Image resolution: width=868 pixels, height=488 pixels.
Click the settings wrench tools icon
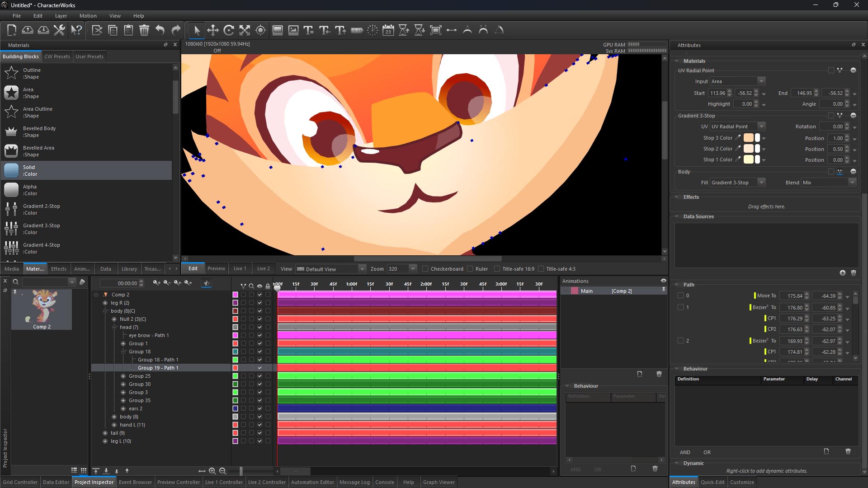pyautogui.click(x=59, y=30)
